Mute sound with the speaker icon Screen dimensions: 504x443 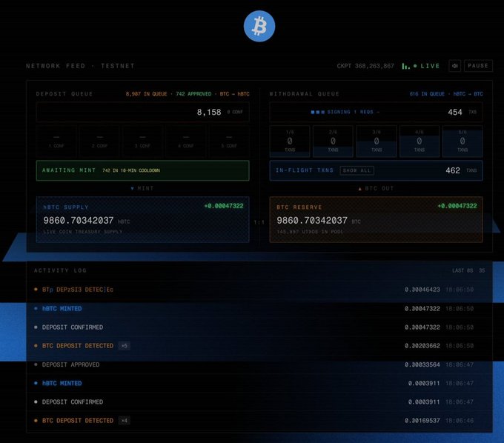coord(455,66)
